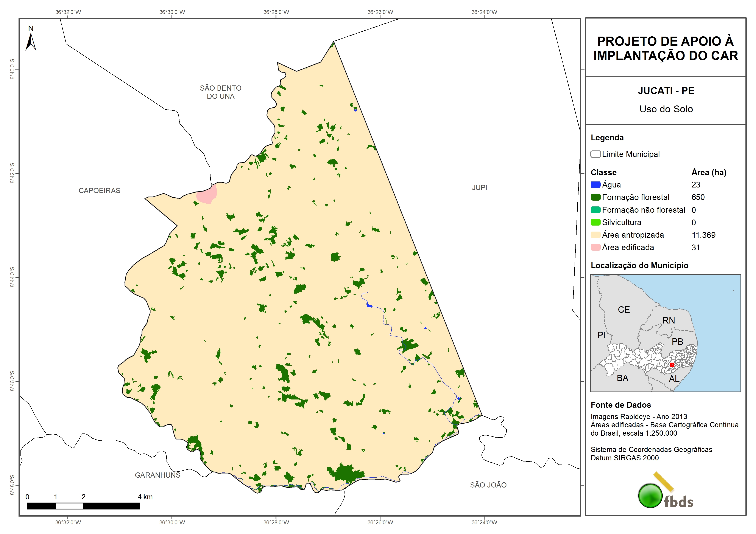Click the red marker in the locator map
756x534 pixels.
click(x=672, y=365)
